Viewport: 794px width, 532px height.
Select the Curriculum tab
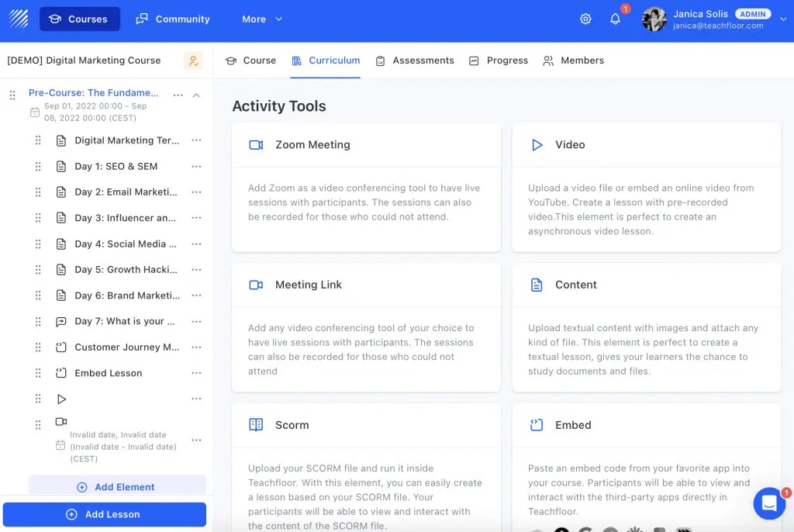pos(326,60)
